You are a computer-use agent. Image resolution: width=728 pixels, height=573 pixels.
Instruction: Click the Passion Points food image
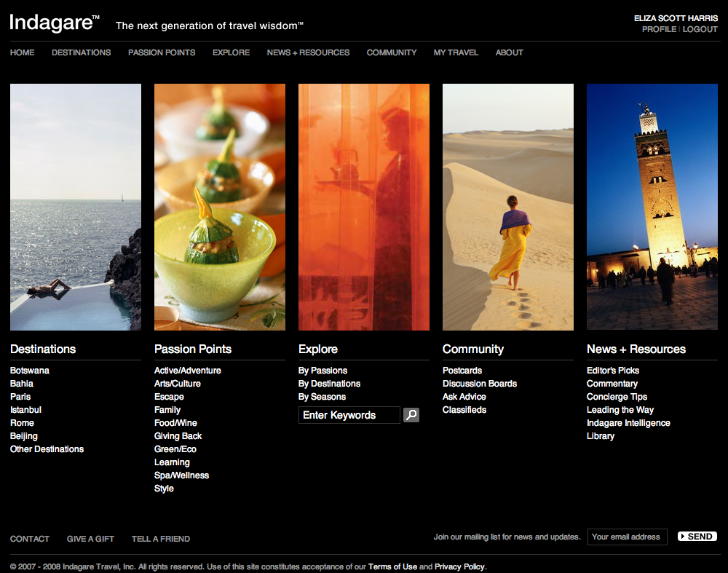click(x=220, y=207)
